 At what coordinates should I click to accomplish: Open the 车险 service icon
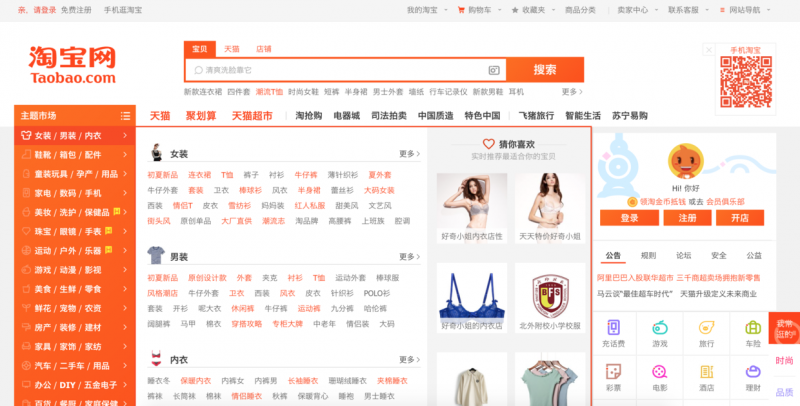(x=753, y=327)
